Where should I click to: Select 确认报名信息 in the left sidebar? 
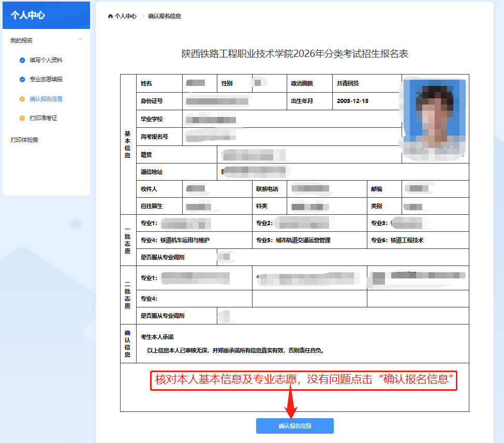[46, 99]
